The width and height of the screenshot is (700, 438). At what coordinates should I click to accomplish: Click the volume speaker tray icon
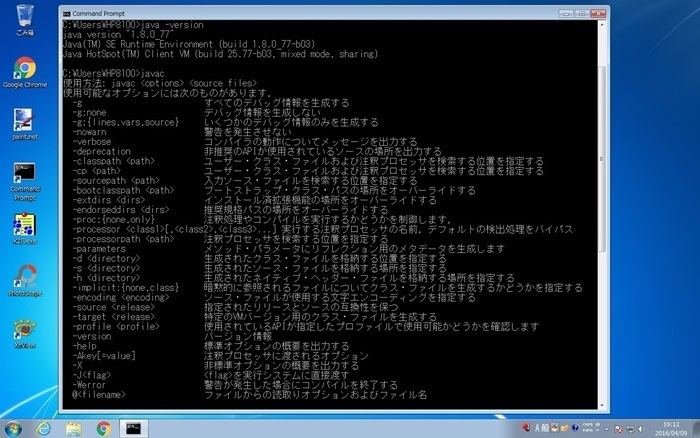[640, 427]
